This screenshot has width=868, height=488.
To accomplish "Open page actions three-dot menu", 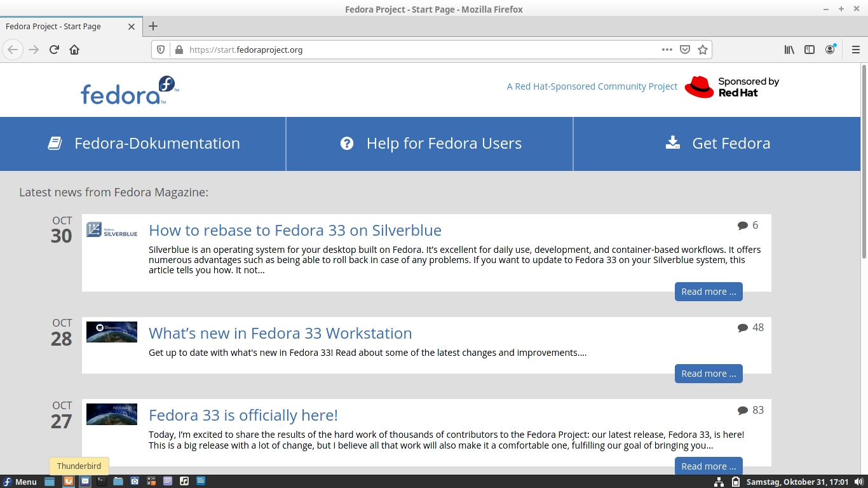I will tap(667, 50).
